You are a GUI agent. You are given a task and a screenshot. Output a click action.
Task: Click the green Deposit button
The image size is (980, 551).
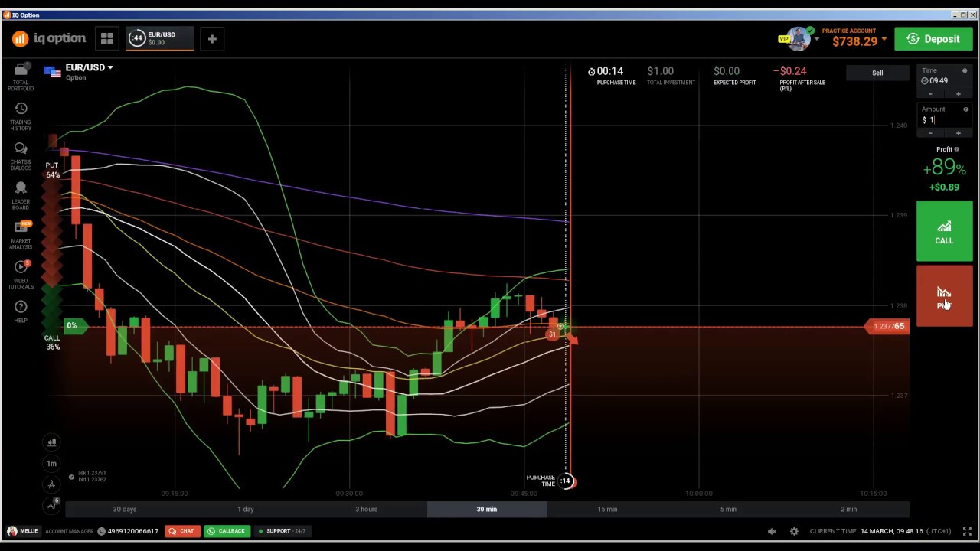[933, 39]
